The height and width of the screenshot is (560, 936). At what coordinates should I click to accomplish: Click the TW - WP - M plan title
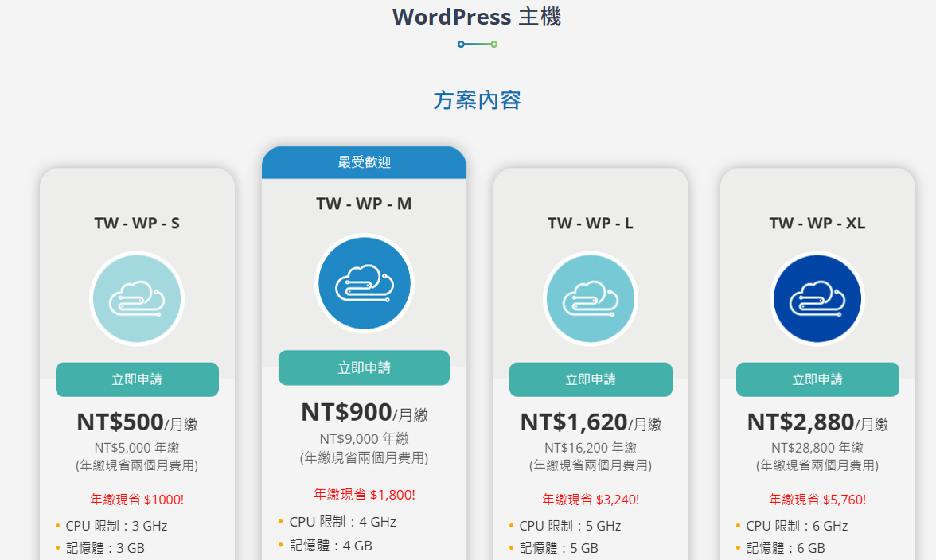(x=365, y=204)
